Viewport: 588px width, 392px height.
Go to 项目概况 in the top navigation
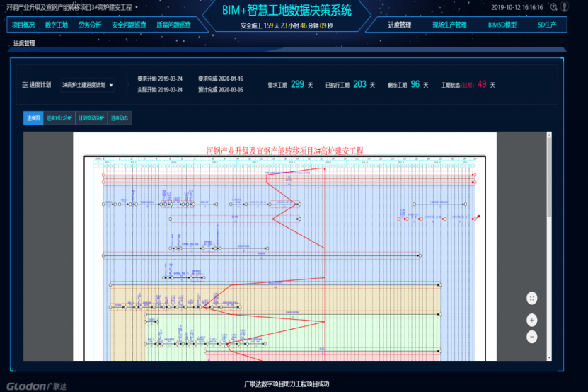tap(23, 25)
